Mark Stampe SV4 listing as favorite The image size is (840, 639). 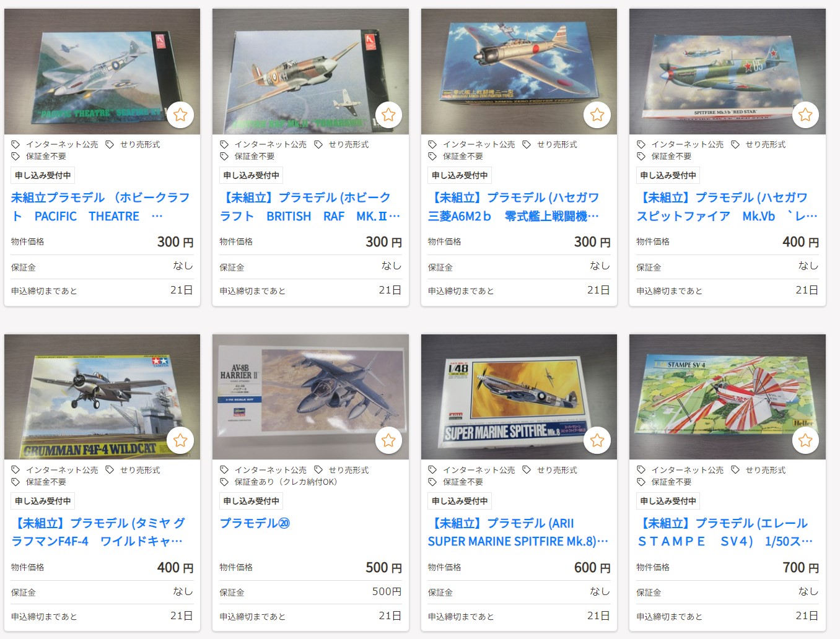click(805, 440)
